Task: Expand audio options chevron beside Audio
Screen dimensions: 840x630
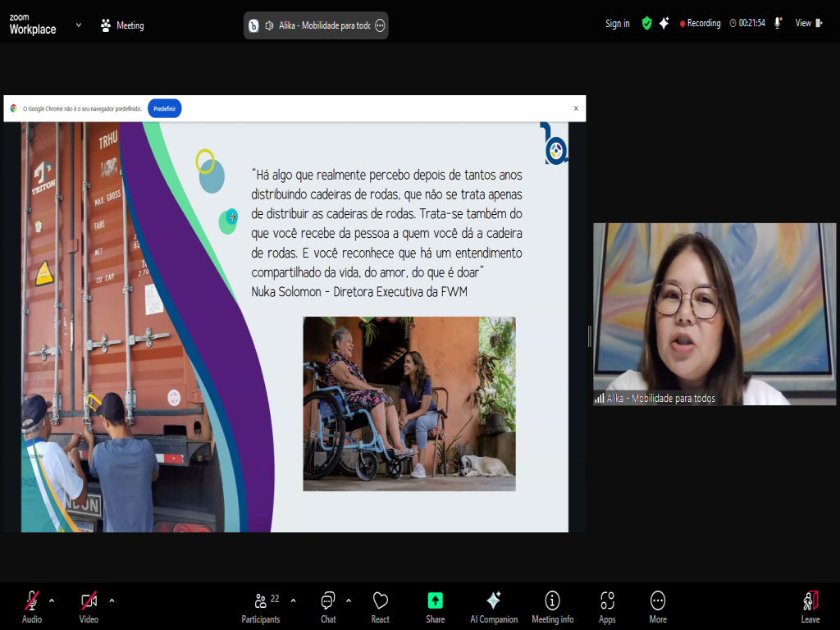Action: click(x=52, y=600)
